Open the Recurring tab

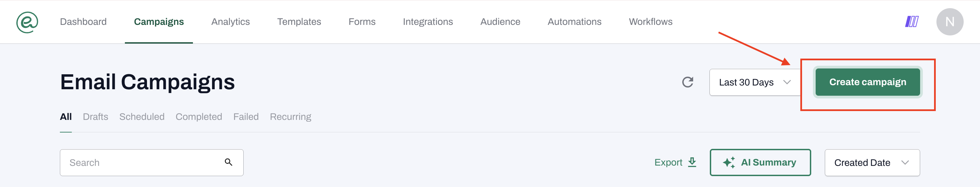pyautogui.click(x=290, y=116)
